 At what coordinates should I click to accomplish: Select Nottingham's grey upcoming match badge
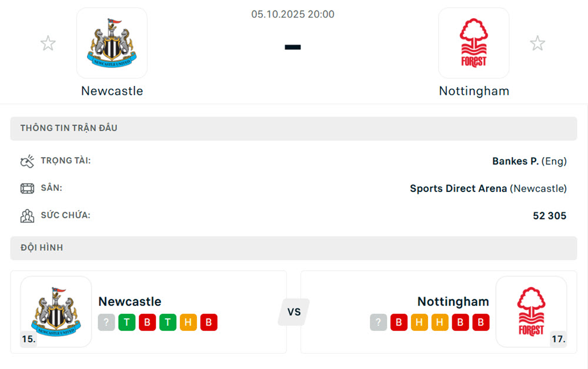tap(378, 323)
